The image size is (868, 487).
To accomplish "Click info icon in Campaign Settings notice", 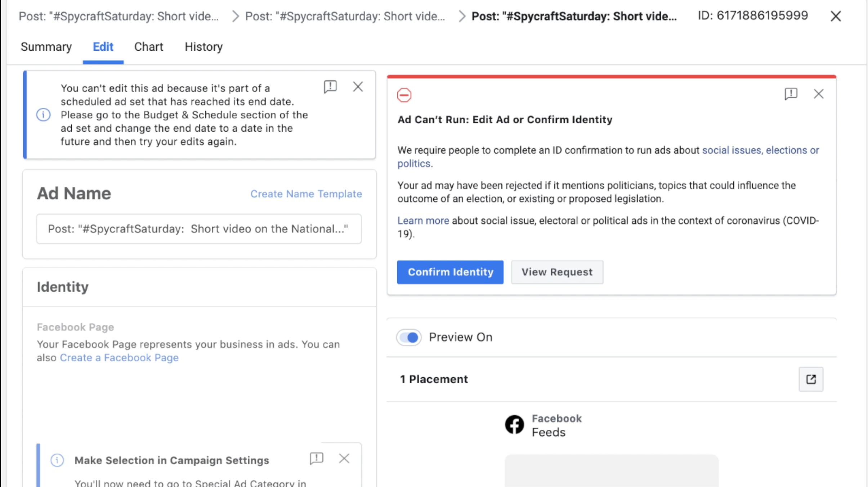I will tap(57, 460).
